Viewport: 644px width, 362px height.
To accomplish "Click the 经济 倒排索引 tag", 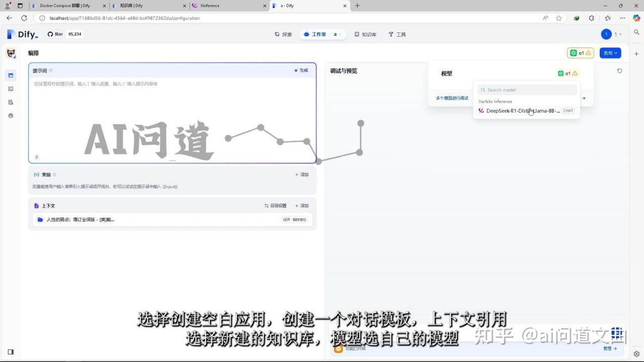I will pyautogui.click(x=294, y=220).
